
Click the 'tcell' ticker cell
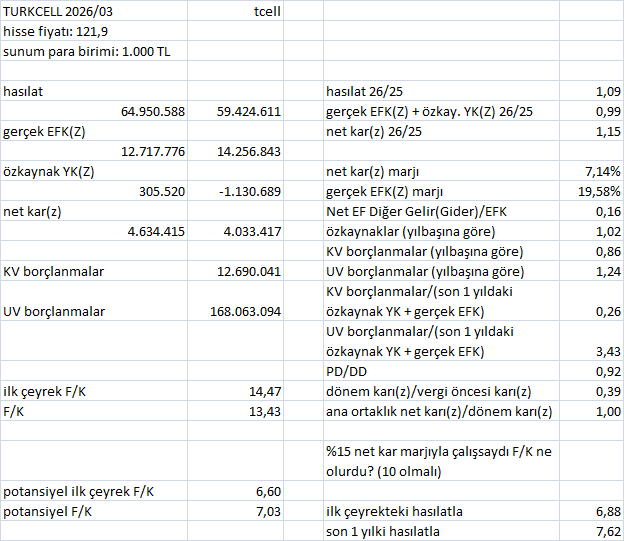(x=235, y=11)
